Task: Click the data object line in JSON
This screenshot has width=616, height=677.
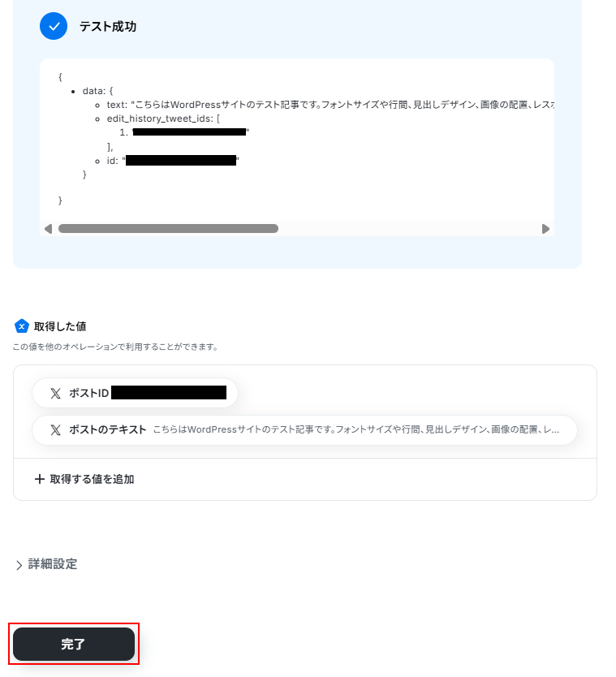Action: point(97,91)
